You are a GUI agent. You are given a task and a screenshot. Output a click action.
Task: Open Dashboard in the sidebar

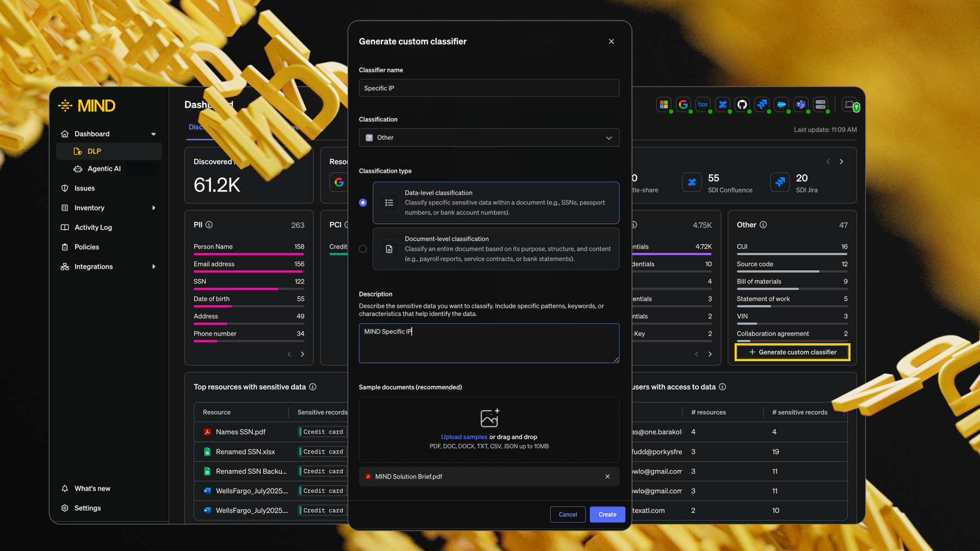click(x=92, y=134)
